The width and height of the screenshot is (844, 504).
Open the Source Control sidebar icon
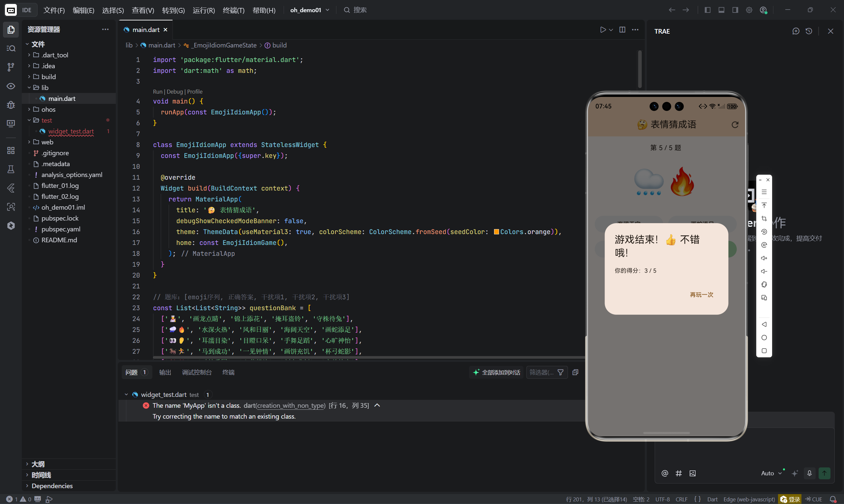(11, 67)
